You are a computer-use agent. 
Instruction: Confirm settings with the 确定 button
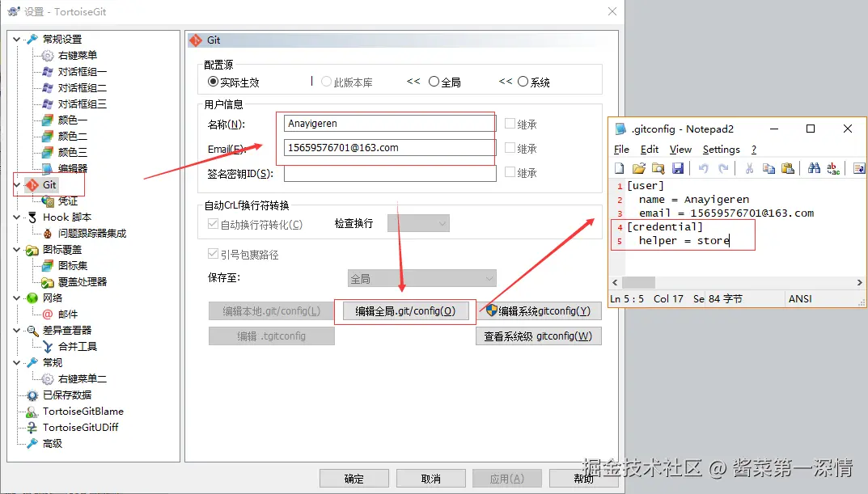pos(354,479)
